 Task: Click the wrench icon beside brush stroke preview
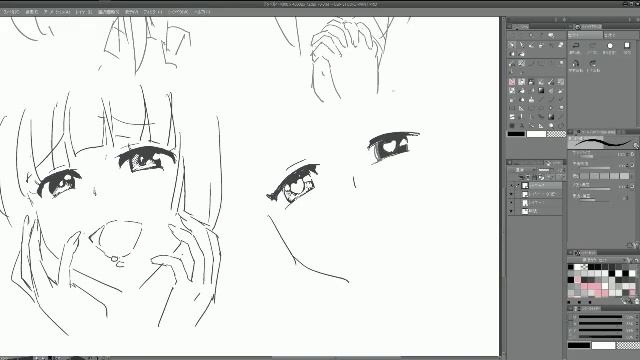[x=636, y=145]
